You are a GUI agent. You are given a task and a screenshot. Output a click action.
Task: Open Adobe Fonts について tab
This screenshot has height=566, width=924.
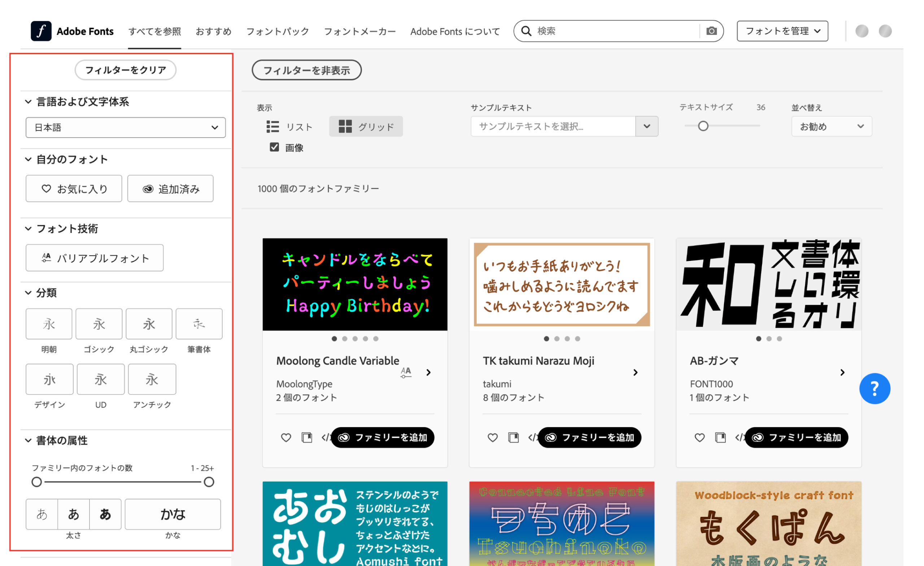[455, 31]
